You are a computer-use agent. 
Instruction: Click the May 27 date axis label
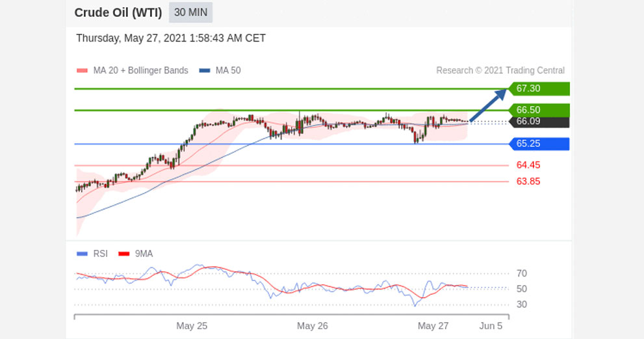pos(433,326)
